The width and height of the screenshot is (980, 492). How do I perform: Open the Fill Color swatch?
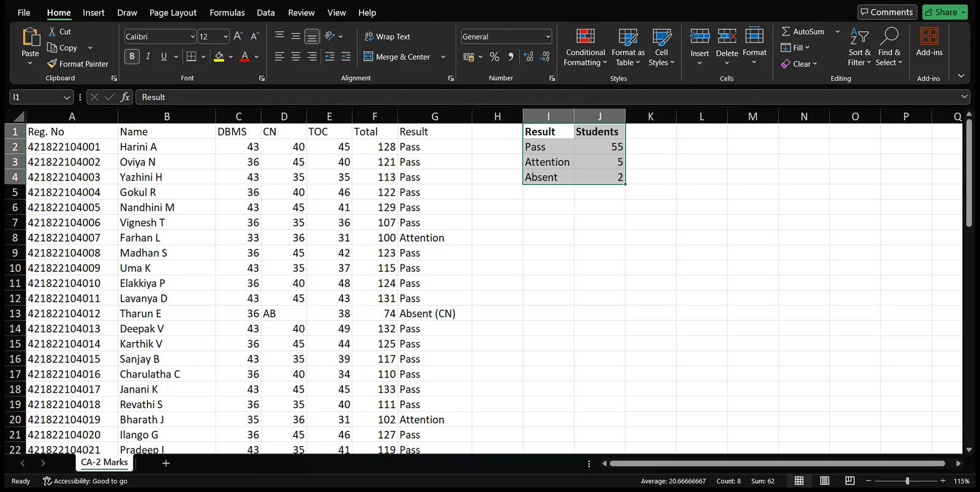[x=219, y=57]
